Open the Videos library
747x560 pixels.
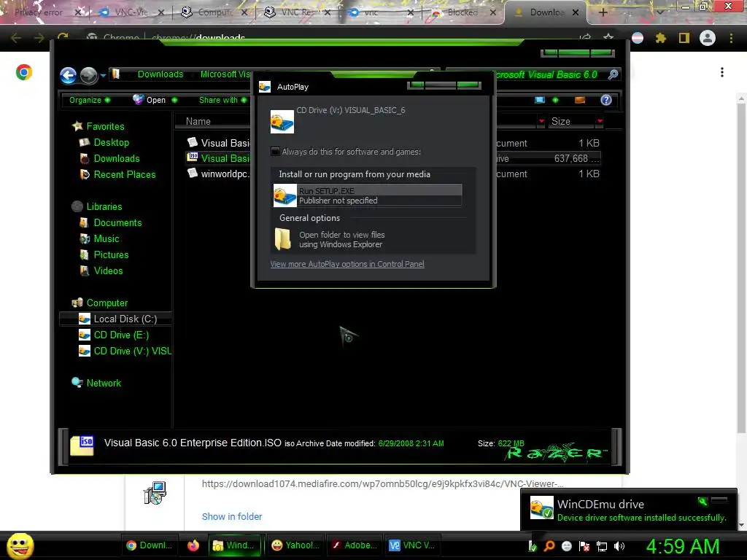click(108, 271)
